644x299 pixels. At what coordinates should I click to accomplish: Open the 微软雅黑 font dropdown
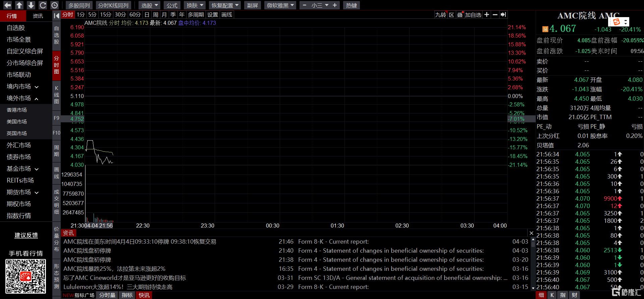point(280,5)
